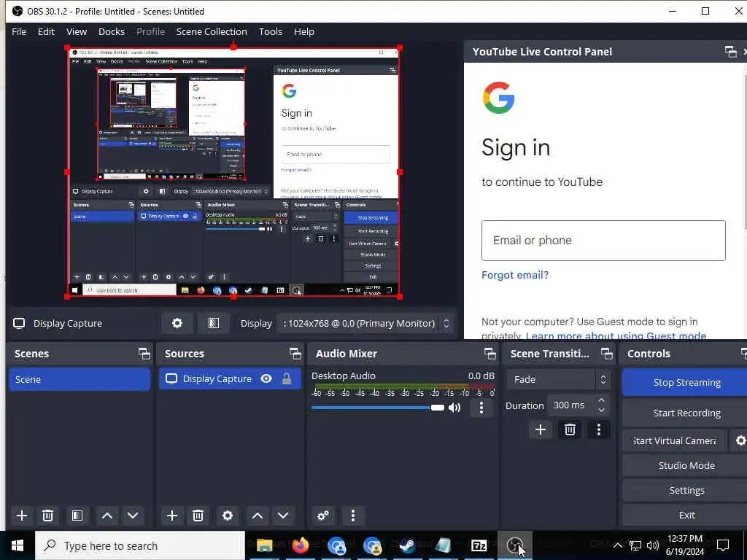Open Windows Start menu
This screenshot has width=747, height=560.
point(18,545)
